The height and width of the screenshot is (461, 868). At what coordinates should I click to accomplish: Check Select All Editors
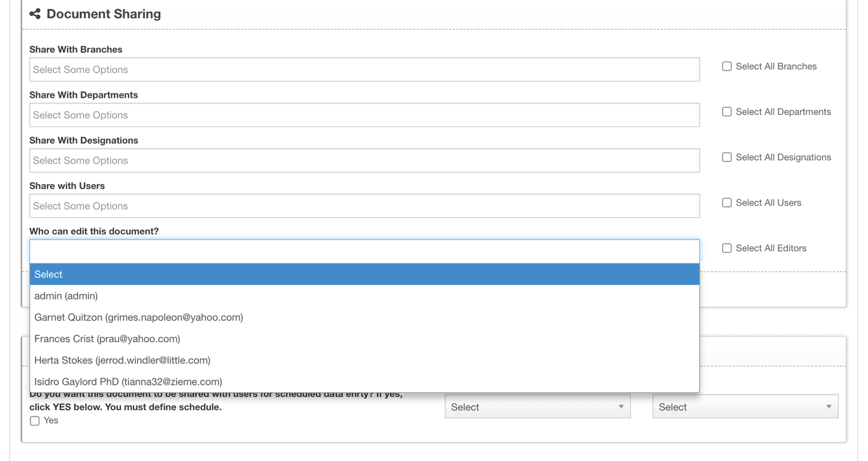(x=727, y=248)
